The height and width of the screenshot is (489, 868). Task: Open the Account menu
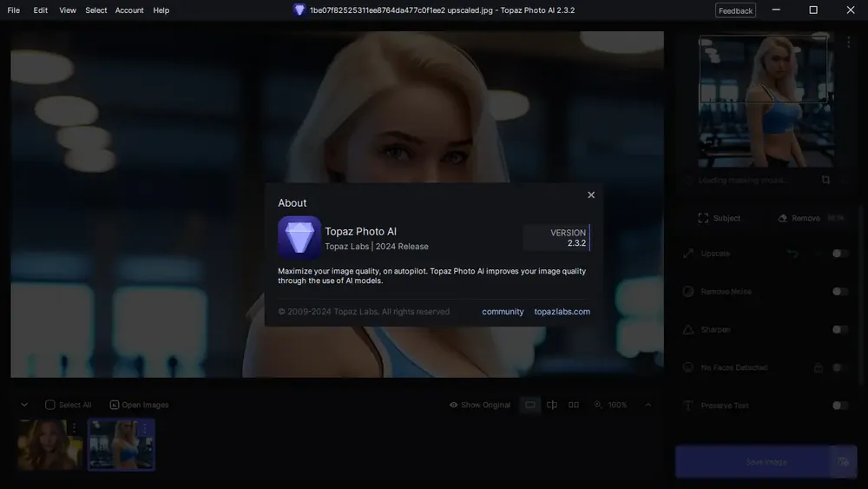coord(129,10)
